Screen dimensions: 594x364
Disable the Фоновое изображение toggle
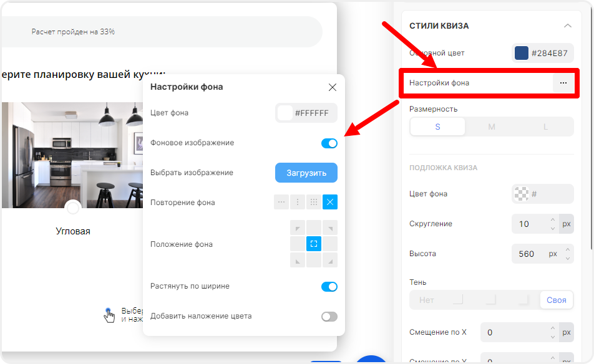[x=328, y=143]
